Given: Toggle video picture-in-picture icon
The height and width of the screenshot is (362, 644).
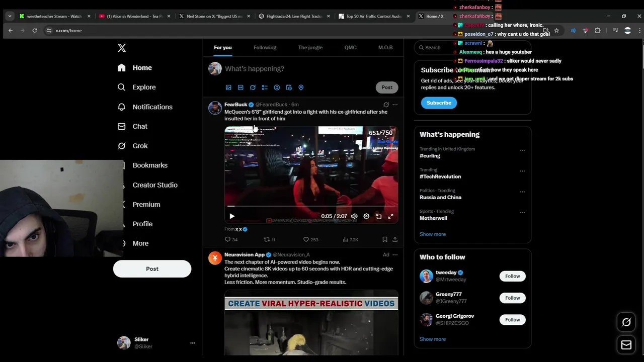Looking at the screenshot, I should tap(378, 216).
